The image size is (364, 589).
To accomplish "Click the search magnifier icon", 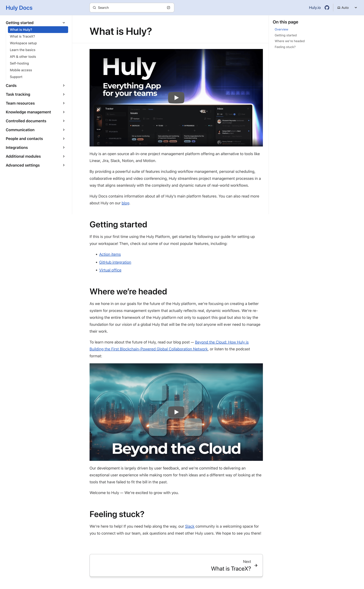I will 94,8.
